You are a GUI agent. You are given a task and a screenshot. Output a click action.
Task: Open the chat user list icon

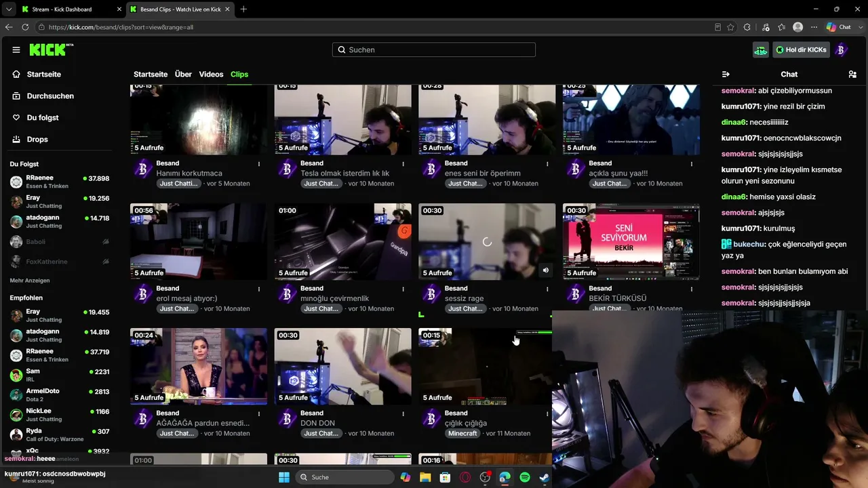[x=852, y=74]
